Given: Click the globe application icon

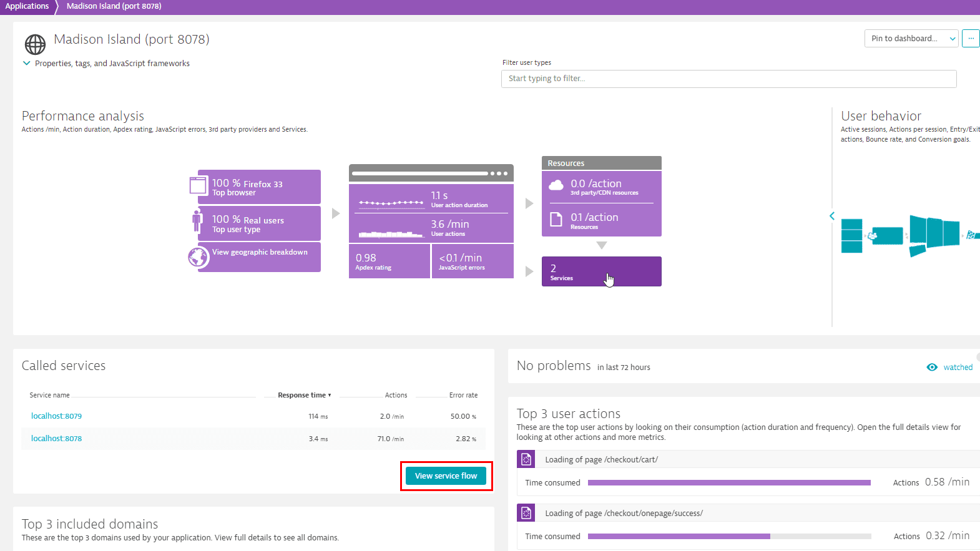Looking at the screenshot, I should [x=35, y=44].
